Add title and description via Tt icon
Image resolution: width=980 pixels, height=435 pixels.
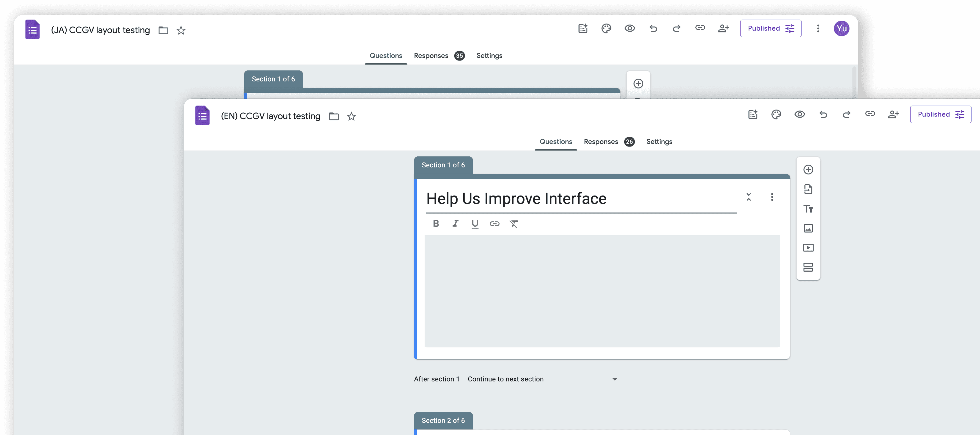[x=808, y=209]
